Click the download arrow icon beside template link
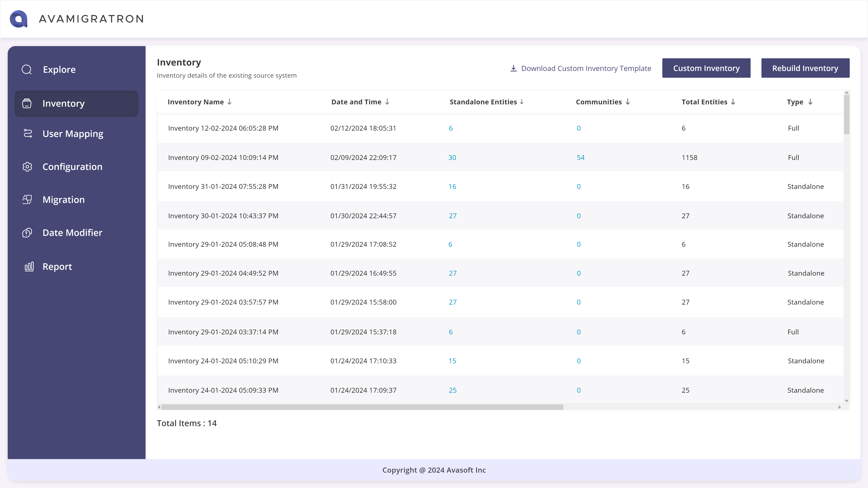This screenshot has height=488, width=868. [x=514, y=68]
